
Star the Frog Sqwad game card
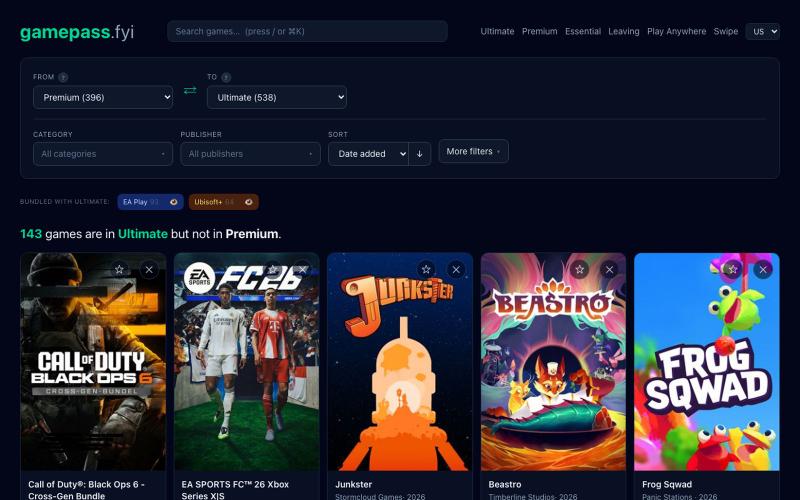point(733,269)
